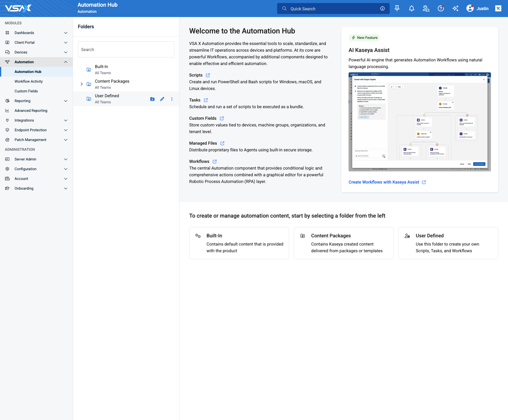The width and height of the screenshot is (508, 420).
Task: Click the Kaseya K logo icon
Action: pyautogui.click(x=498, y=9)
